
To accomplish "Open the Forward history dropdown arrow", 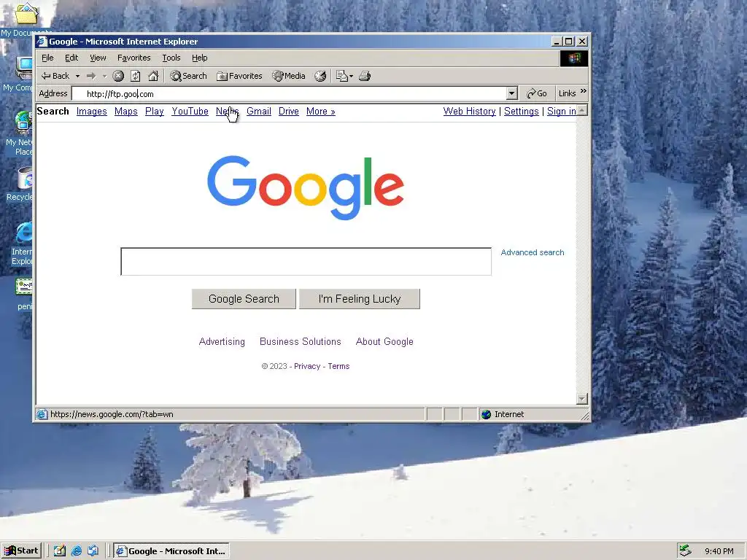I will [x=104, y=76].
